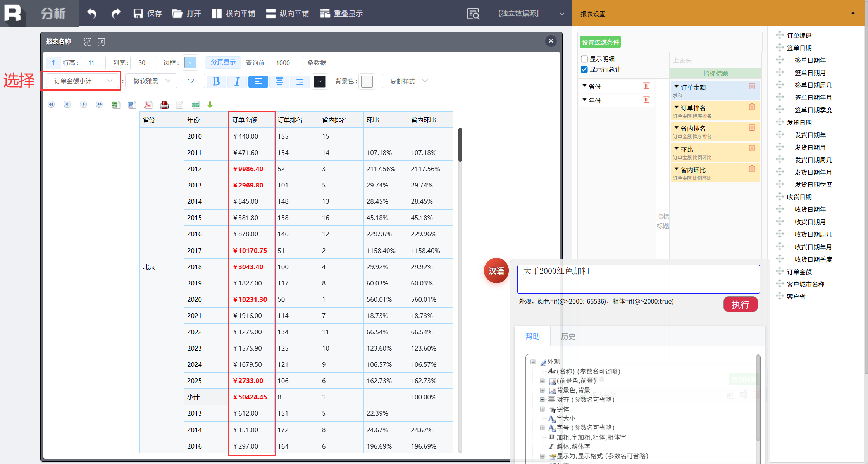Go to the first page of results
This screenshot has height=464, width=868.
point(52,105)
